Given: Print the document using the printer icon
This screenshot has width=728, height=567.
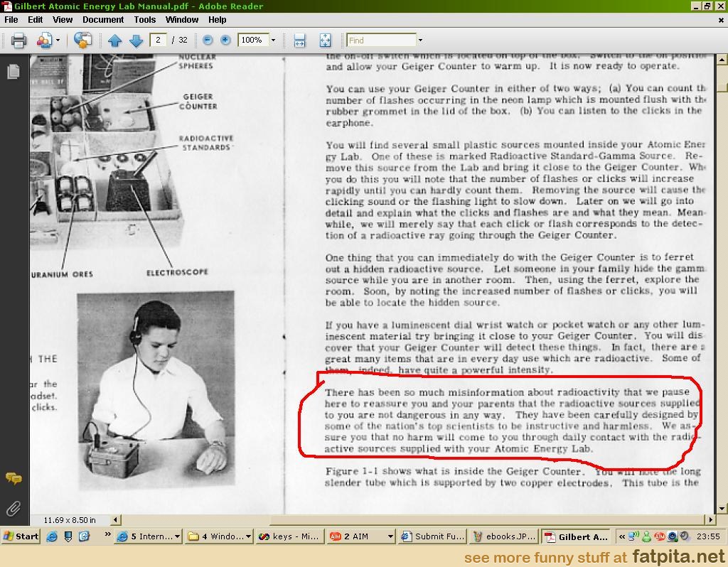Looking at the screenshot, I should tap(18, 40).
